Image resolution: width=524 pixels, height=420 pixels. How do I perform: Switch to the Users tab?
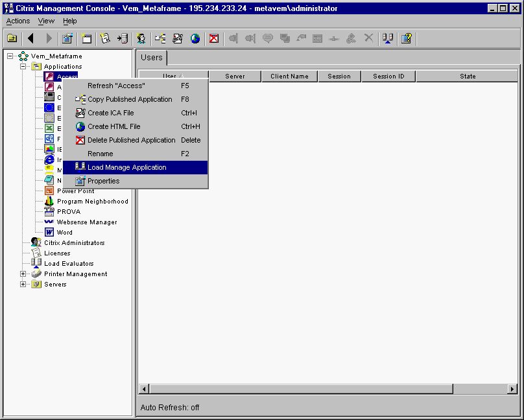[152, 58]
